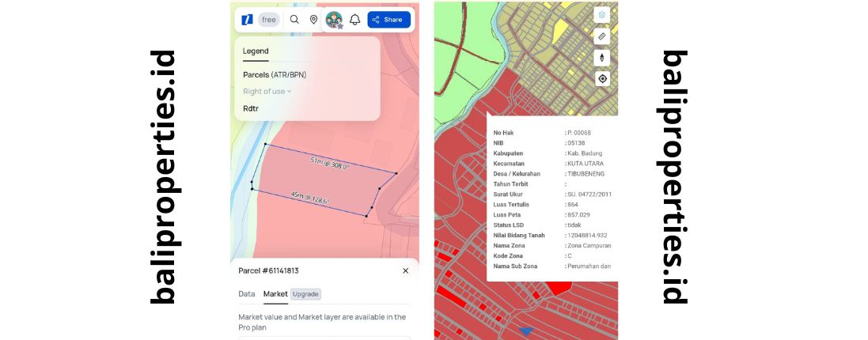Select the Legend tab
The image size is (868, 340).
click(256, 51)
